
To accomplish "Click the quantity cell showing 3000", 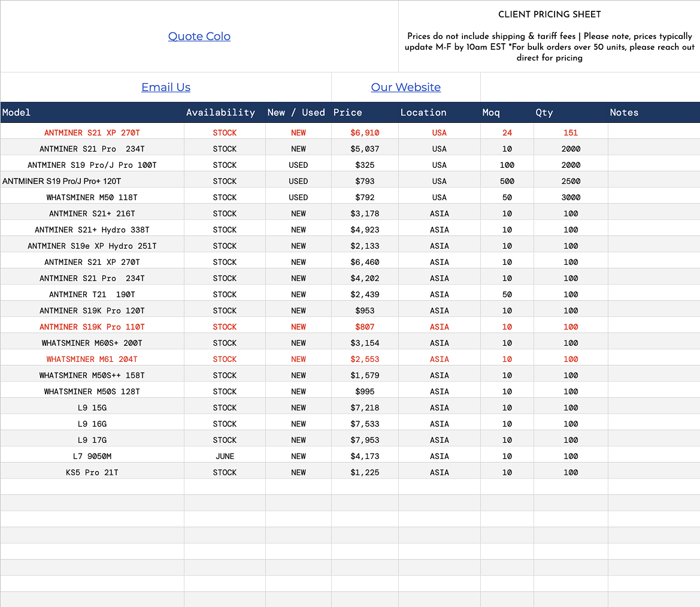I will [x=571, y=198].
